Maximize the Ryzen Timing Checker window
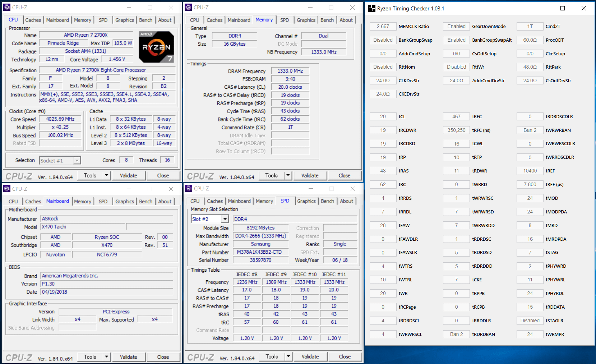This screenshot has width=596, height=364. click(x=563, y=8)
